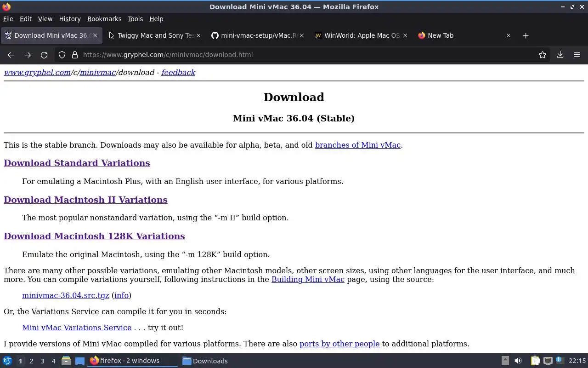This screenshot has height=368, width=588.
Task: Show site security padlock info
Action: tap(75, 55)
